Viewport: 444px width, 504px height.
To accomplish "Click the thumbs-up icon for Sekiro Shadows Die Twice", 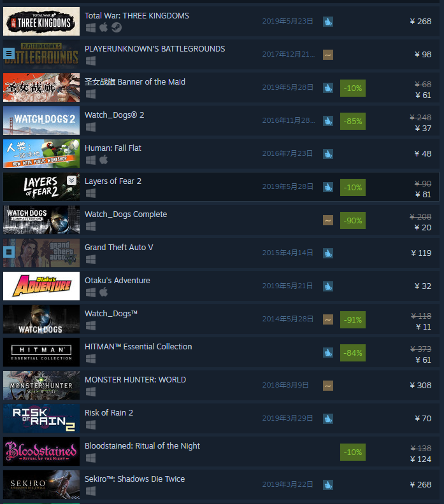I will [x=328, y=485].
